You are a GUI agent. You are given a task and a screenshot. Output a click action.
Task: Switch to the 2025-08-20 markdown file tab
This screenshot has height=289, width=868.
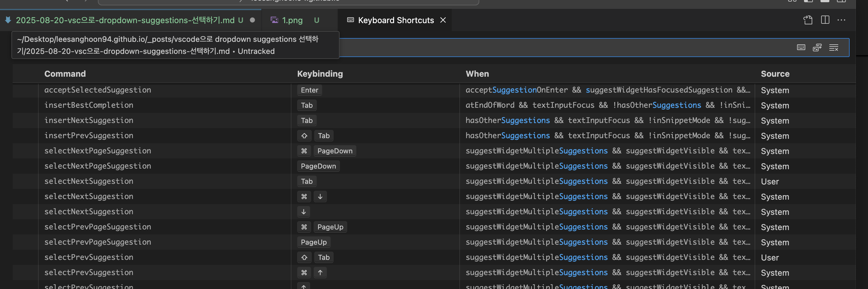125,20
